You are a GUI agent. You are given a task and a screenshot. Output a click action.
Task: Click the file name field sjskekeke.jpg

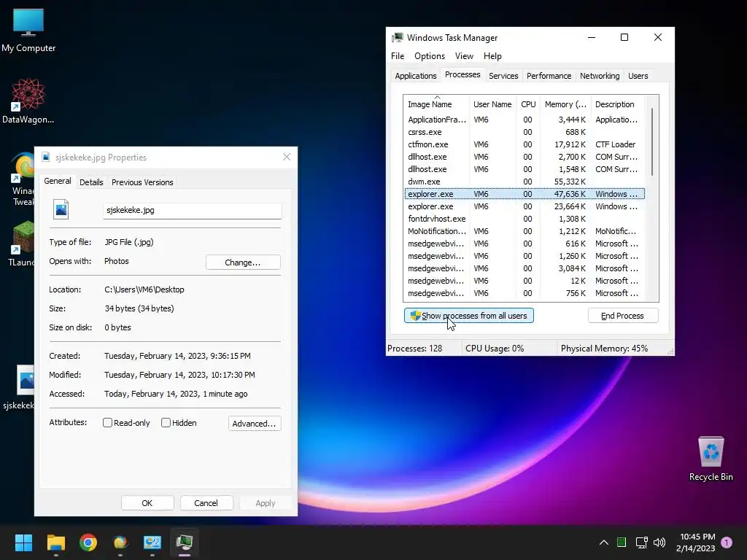pyautogui.click(x=192, y=211)
